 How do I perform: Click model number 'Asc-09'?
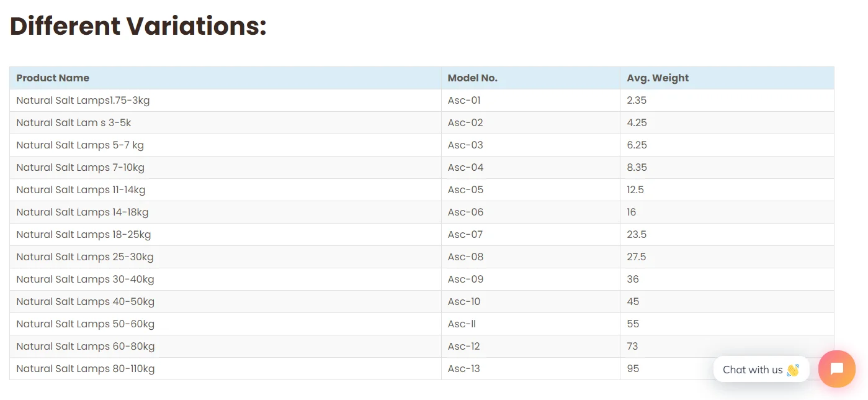pos(465,280)
